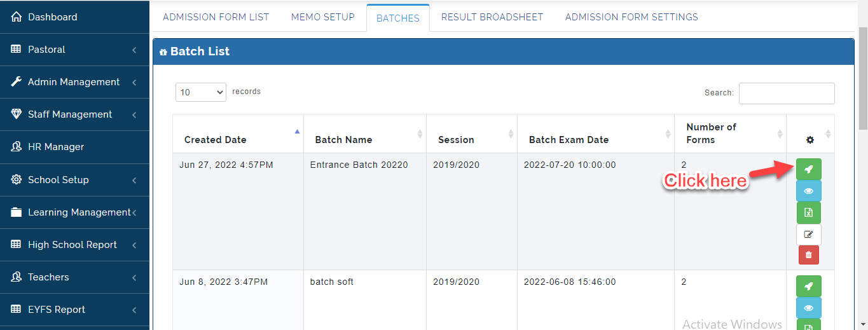This screenshot has height=330, width=868.
Task: Click the rocket icon for batch soft
Action: point(808,286)
